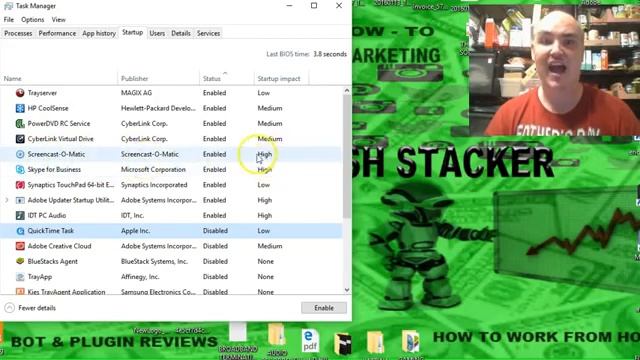The width and height of the screenshot is (640, 360).
Task: Click Medium impact of HP CoolSense
Action: (x=270, y=108)
